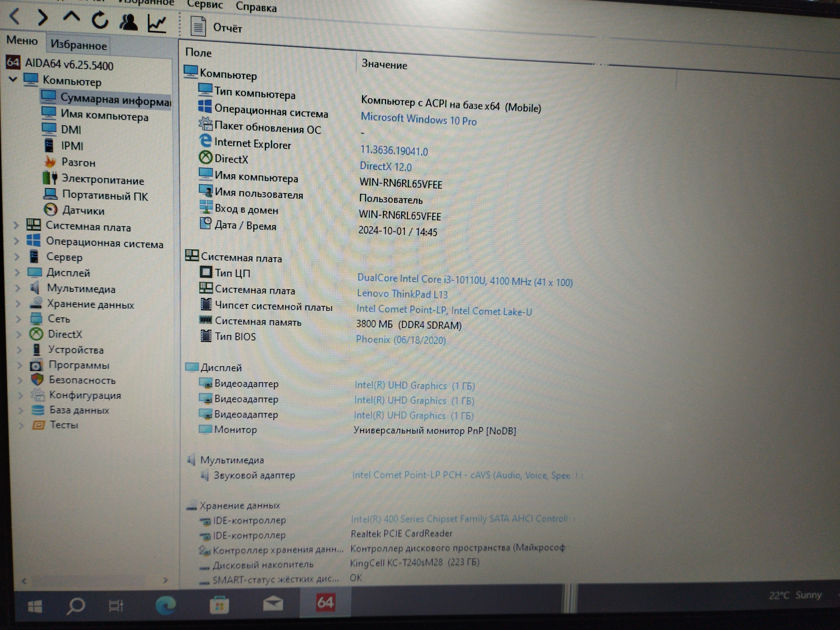Click the Конфигурация tree icon
The height and width of the screenshot is (630, 840).
(38, 395)
